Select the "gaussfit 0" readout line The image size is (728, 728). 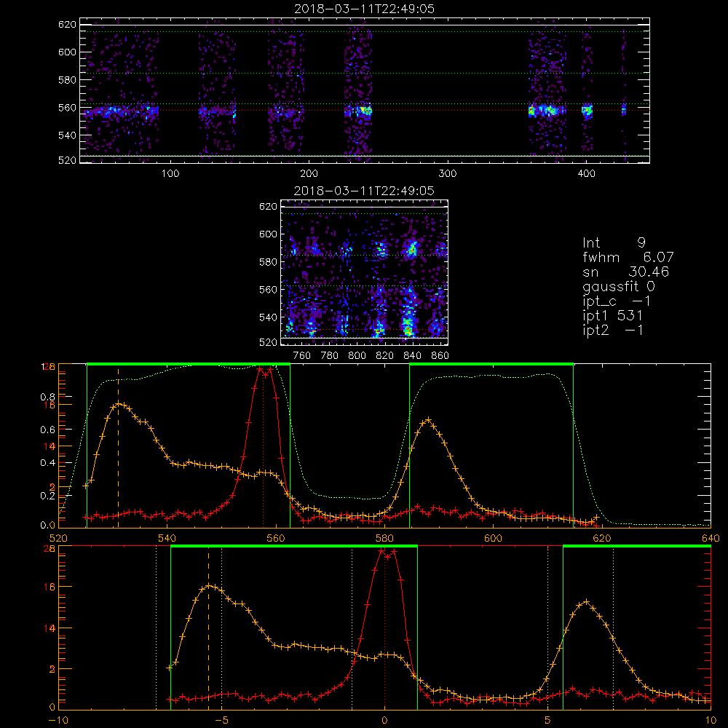click(x=618, y=287)
